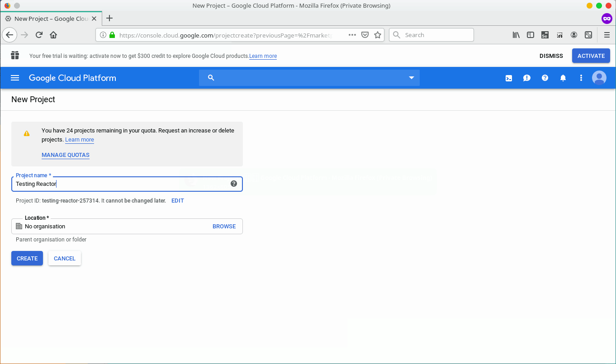Expand the console search dropdown arrow
616x364 pixels.
tap(412, 78)
